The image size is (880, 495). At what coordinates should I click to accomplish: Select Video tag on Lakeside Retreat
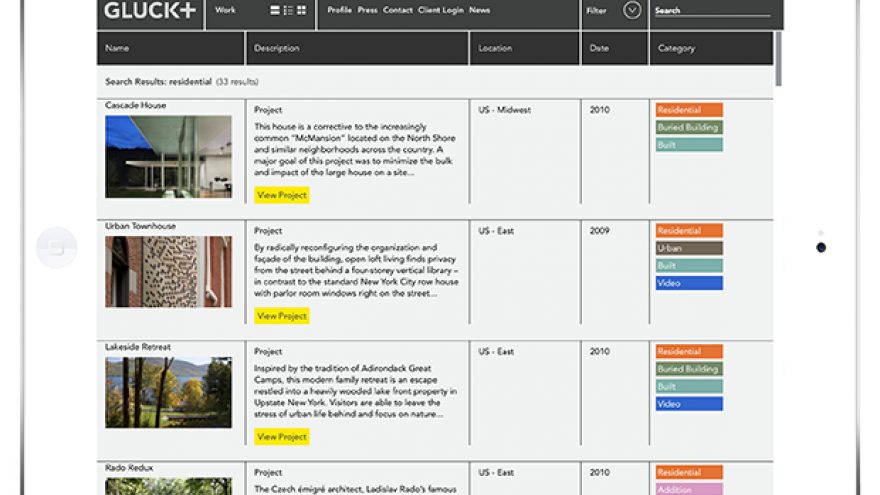coord(689,404)
